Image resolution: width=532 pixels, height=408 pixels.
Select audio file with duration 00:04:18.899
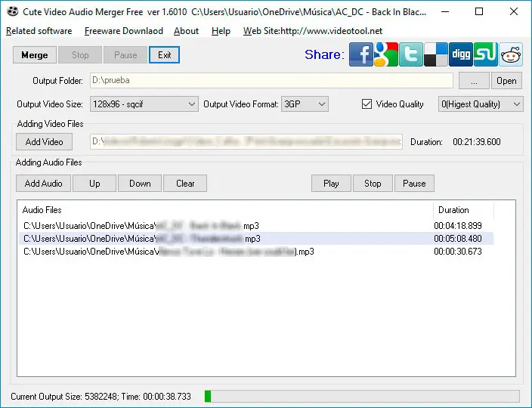pyautogui.click(x=256, y=226)
